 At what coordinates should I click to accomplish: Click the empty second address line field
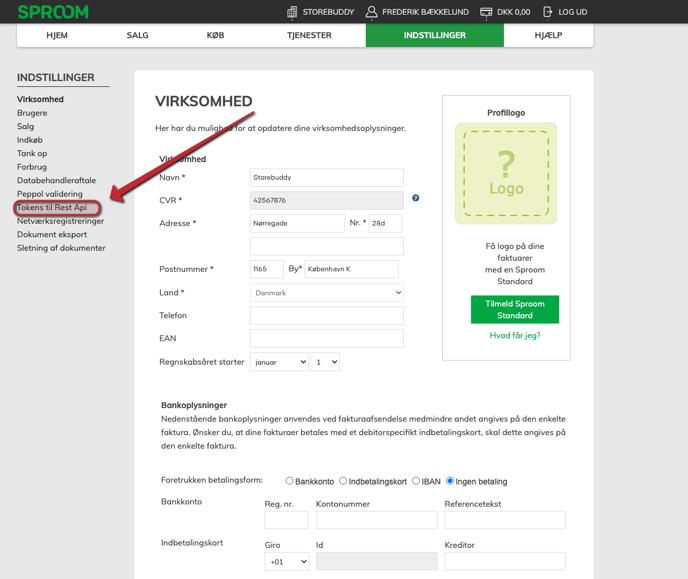[x=327, y=247]
